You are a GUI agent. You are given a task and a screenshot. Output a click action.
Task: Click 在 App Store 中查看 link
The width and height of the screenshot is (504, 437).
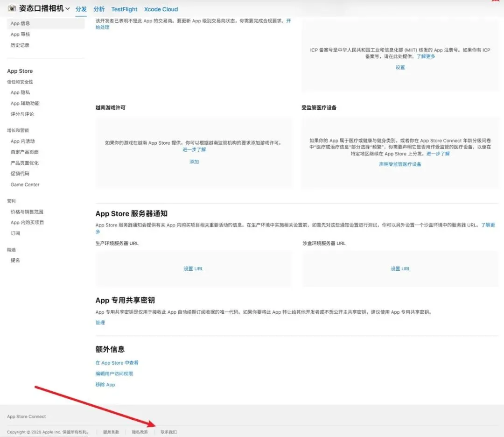click(117, 363)
